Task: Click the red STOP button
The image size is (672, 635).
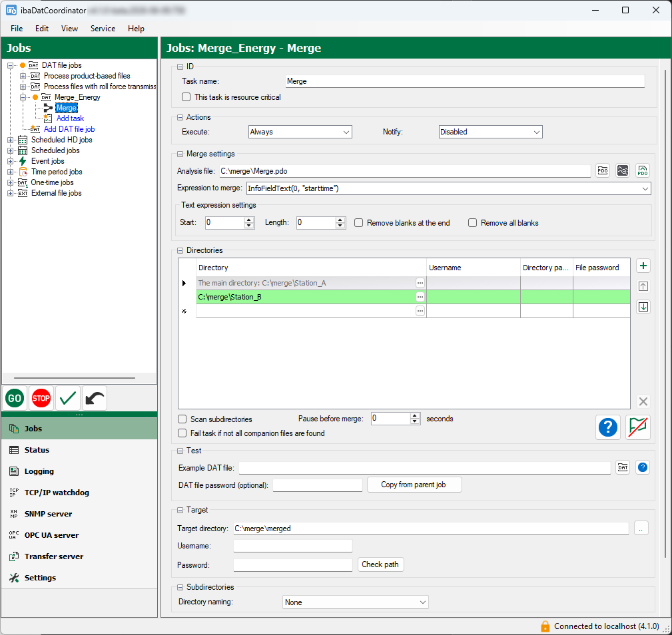Action: click(x=41, y=398)
